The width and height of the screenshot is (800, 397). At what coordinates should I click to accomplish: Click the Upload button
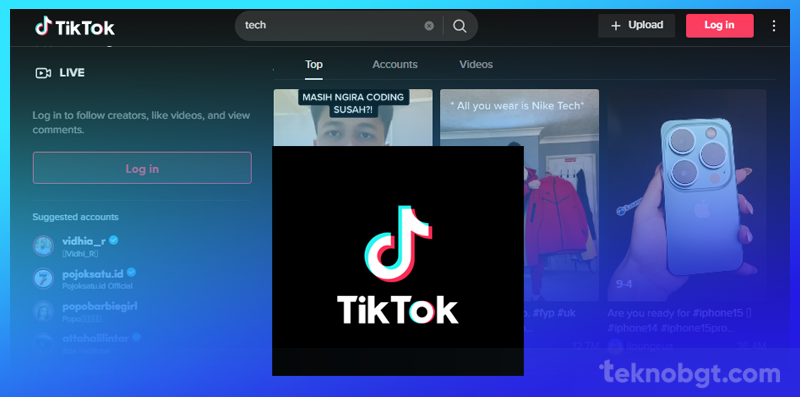(636, 26)
